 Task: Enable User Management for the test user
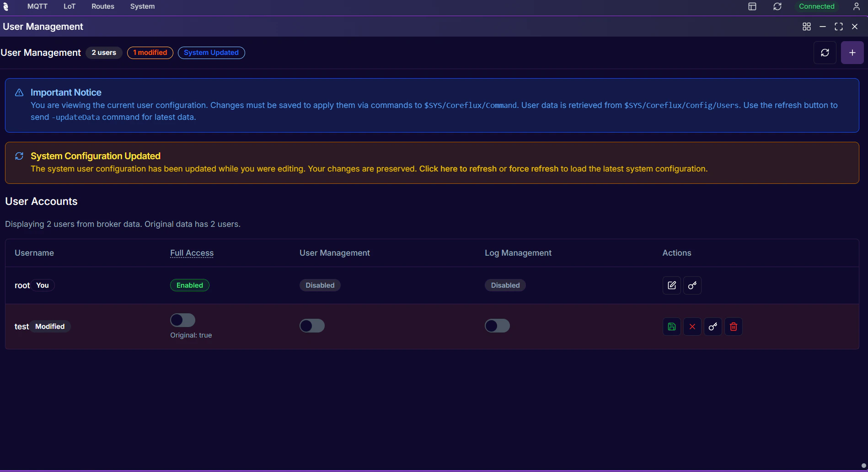tap(312, 326)
